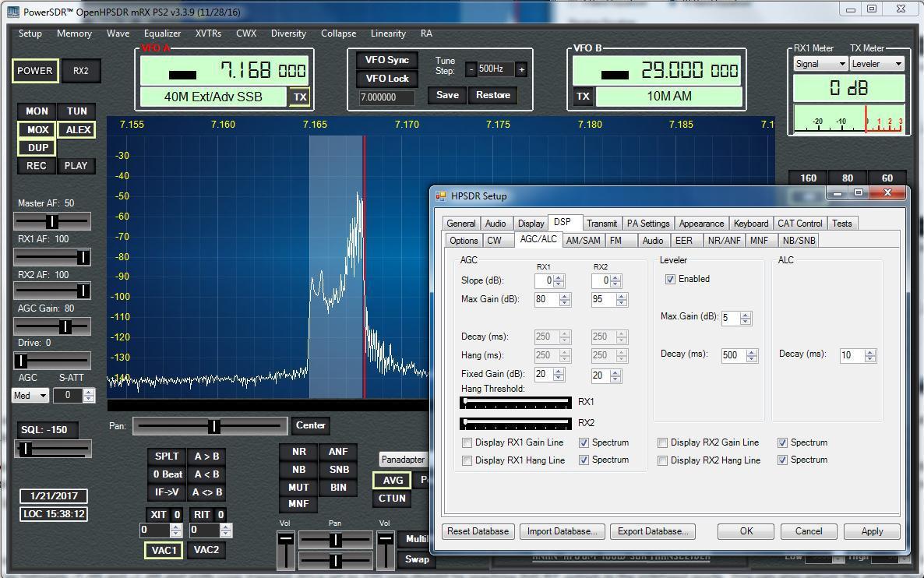Image resolution: width=924 pixels, height=578 pixels.
Task: Click the PLAY playback button
Action: 76,165
